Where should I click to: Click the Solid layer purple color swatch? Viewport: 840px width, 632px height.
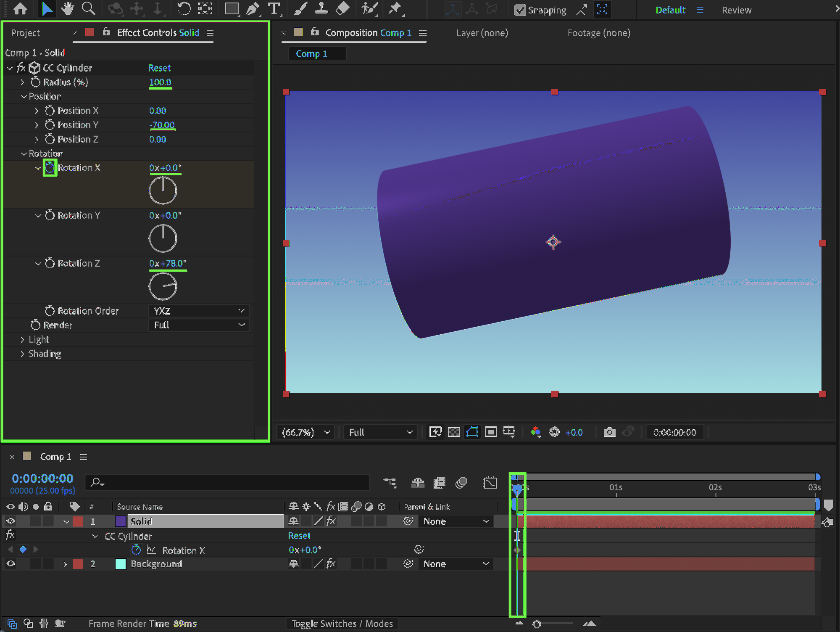point(121,521)
